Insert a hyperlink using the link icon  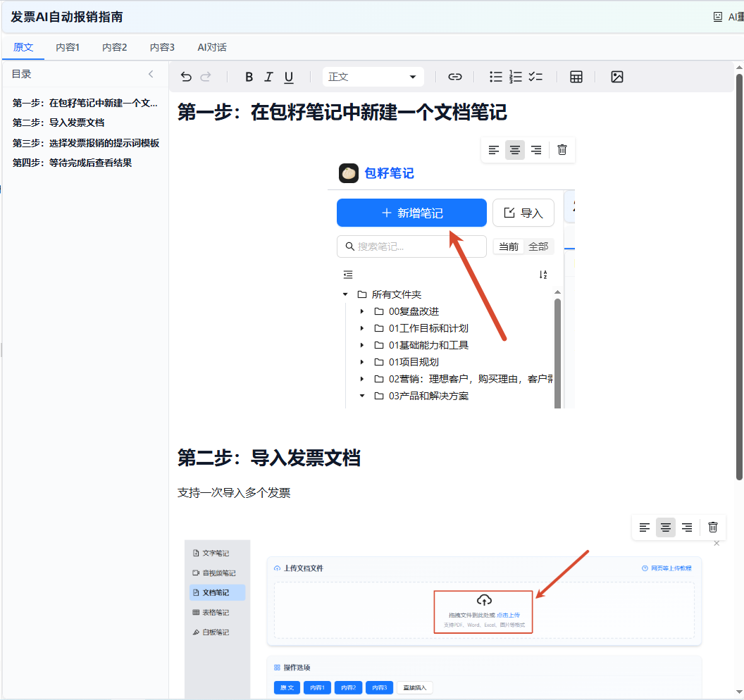[455, 77]
